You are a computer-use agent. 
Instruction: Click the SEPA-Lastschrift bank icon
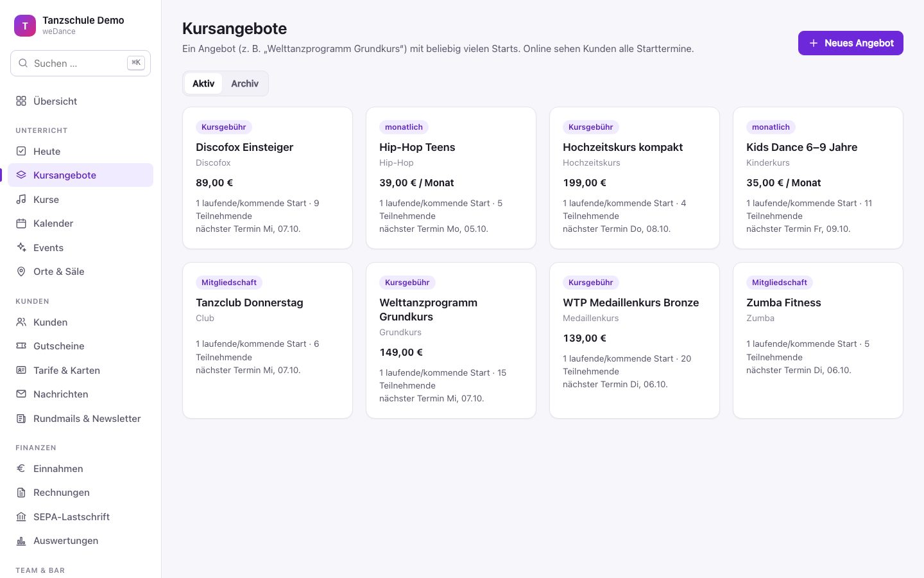coord(21,516)
